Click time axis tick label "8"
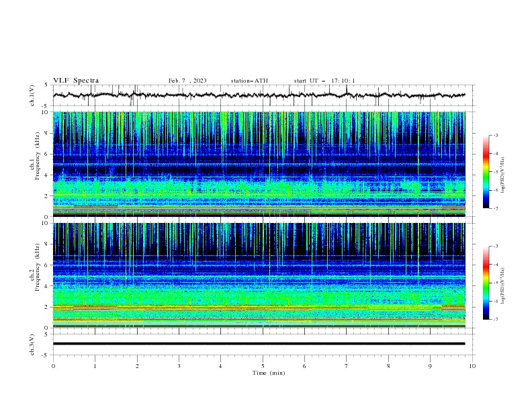Viewport: 532px width, 411px height. point(388,366)
